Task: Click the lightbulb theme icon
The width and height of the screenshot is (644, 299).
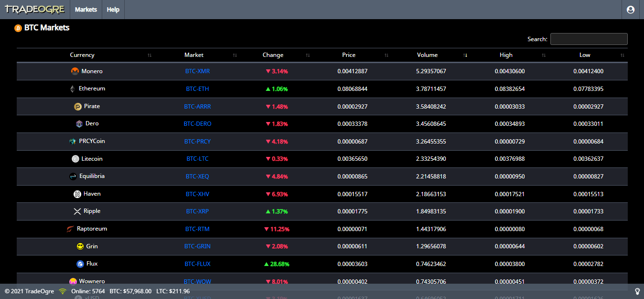Action: tap(637, 291)
